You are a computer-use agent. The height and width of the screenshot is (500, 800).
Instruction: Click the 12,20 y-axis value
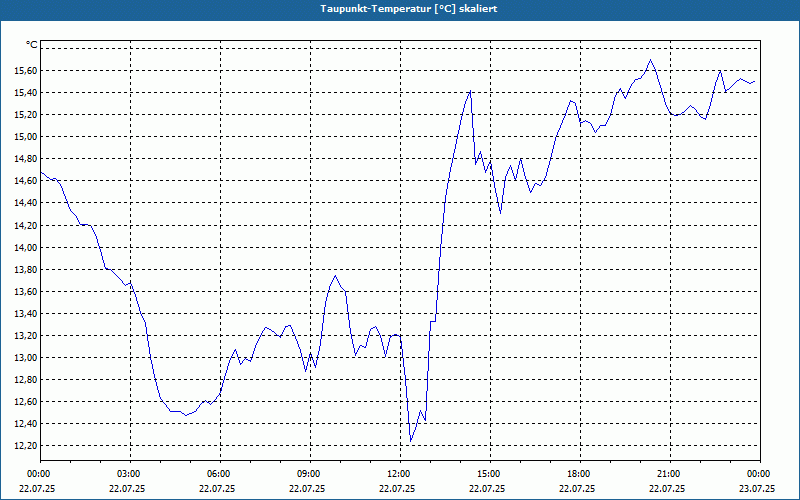[26, 446]
